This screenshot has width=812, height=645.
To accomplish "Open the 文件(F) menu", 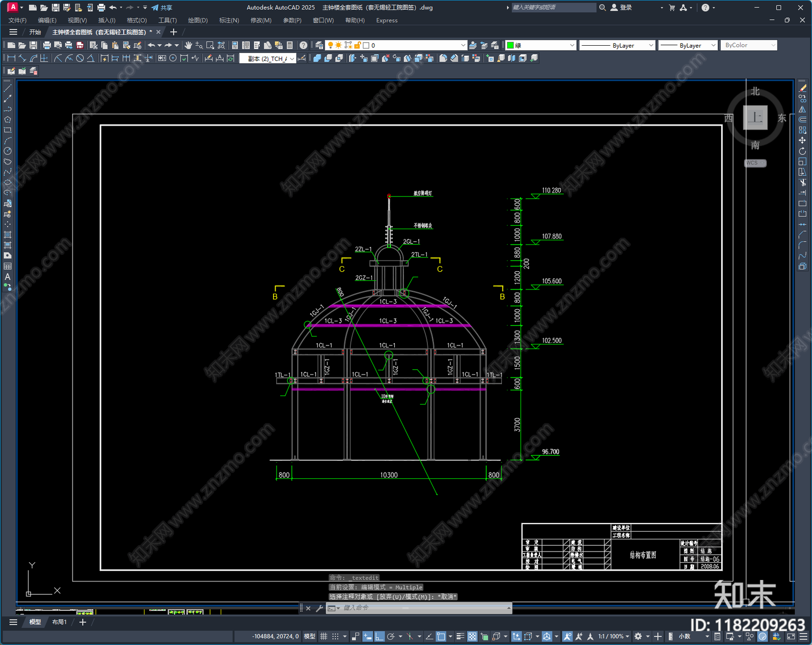I will 17,20.
